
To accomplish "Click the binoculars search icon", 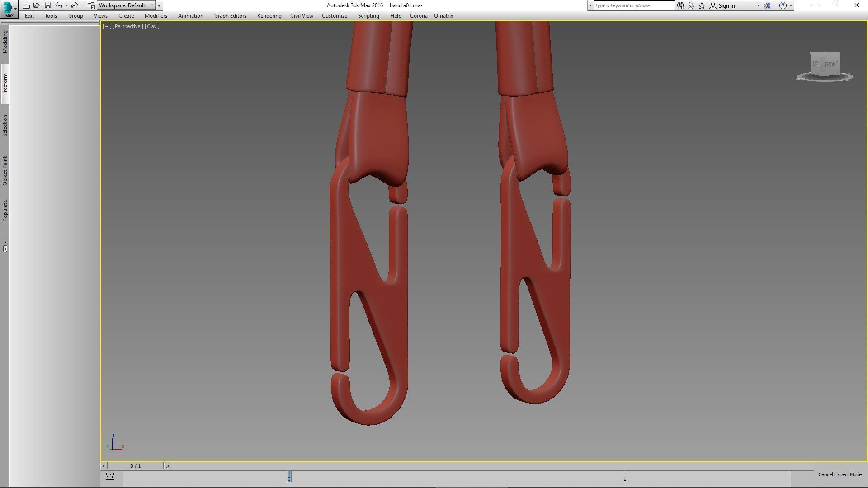I will [680, 5].
